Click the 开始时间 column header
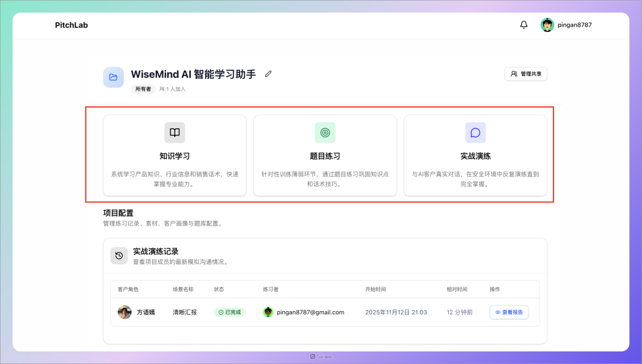The height and width of the screenshot is (364, 642). point(375,289)
